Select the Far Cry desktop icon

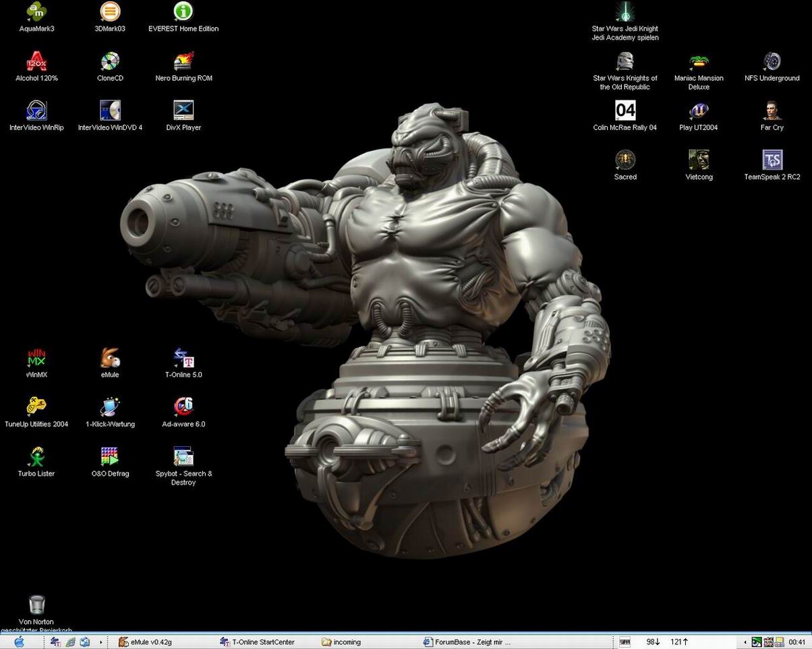tap(772, 111)
